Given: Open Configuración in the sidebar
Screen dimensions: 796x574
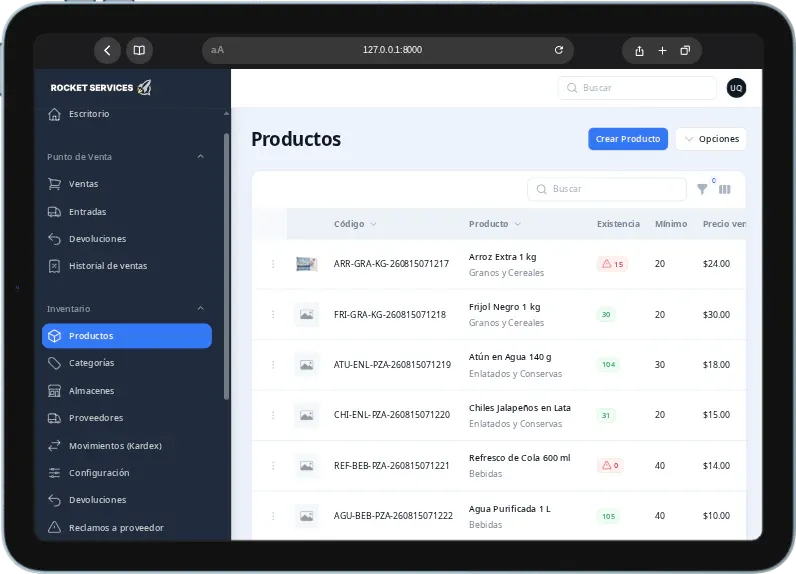Looking at the screenshot, I should [x=127, y=472].
